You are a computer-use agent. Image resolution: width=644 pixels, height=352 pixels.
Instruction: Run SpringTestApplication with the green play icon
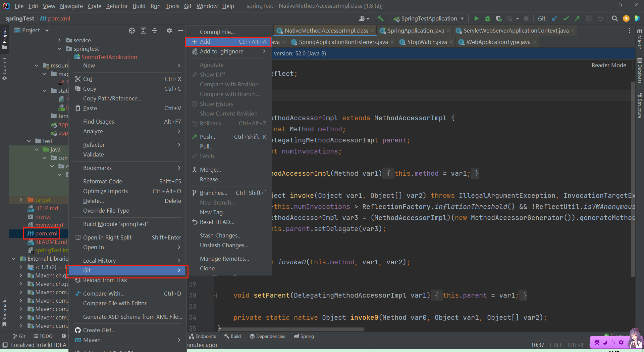point(476,18)
